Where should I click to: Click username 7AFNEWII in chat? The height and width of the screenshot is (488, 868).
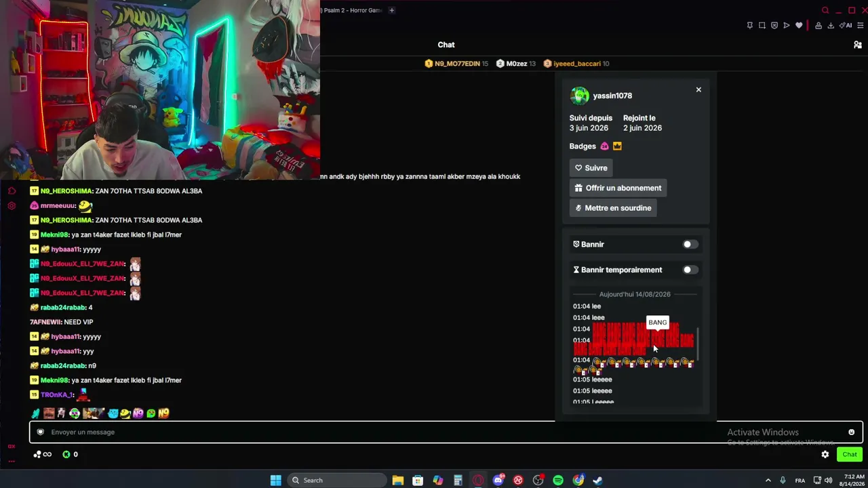tap(45, 322)
